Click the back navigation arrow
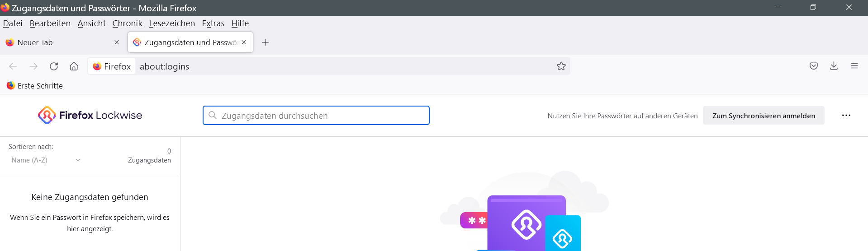Image resolution: width=868 pixels, height=251 pixels. [13, 66]
